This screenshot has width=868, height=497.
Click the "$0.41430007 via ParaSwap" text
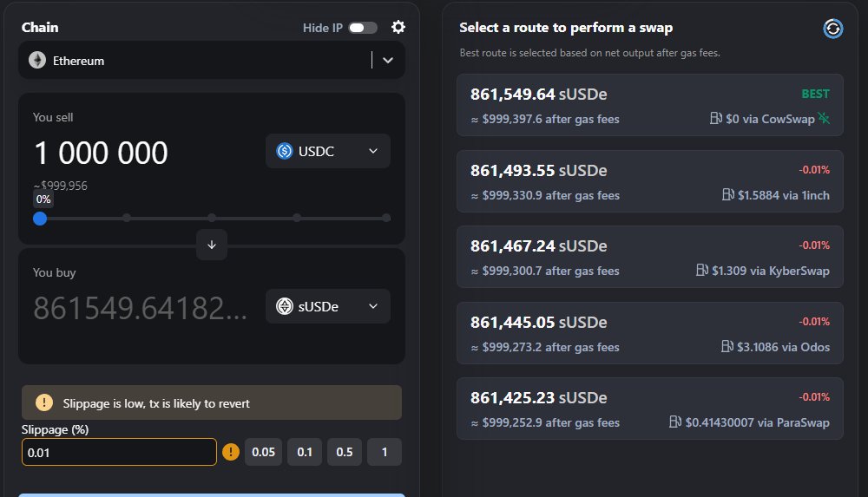[757, 422]
